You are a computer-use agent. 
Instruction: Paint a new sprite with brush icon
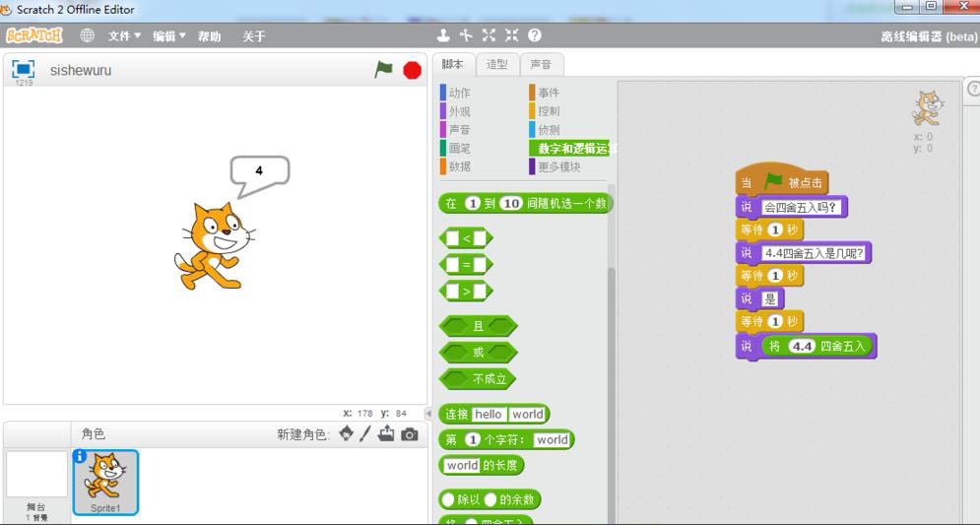point(365,434)
